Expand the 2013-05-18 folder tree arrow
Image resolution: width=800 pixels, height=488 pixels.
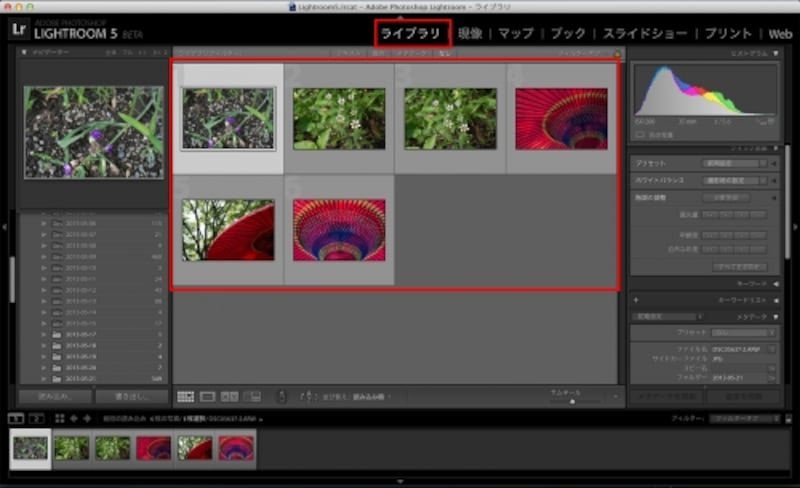[44, 346]
